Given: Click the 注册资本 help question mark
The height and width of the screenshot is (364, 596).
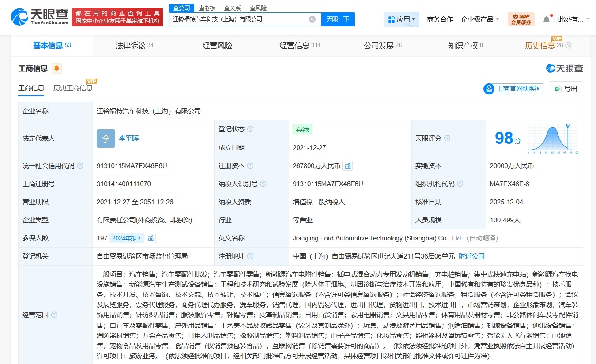Looking at the screenshot, I should tap(251, 165).
